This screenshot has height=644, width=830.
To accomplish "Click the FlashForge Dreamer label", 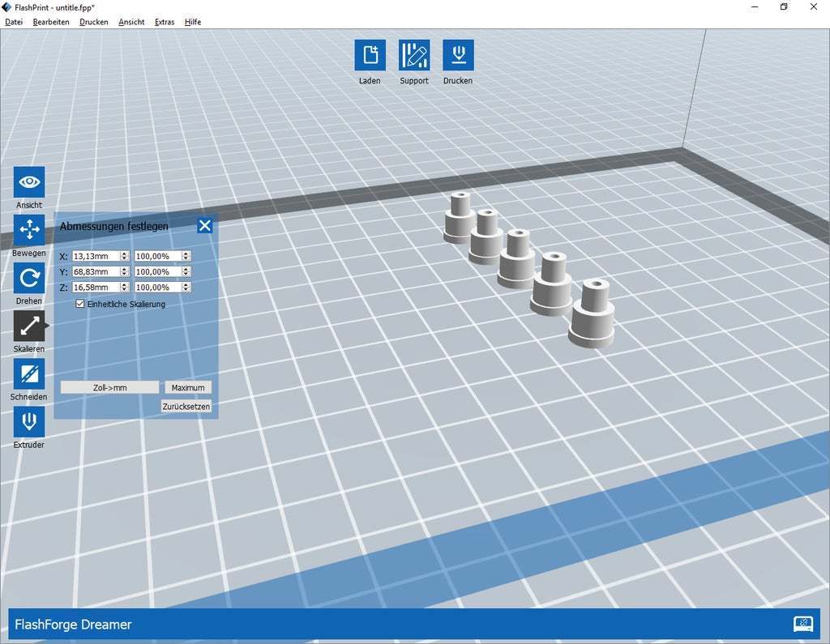I will click(x=73, y=625).
